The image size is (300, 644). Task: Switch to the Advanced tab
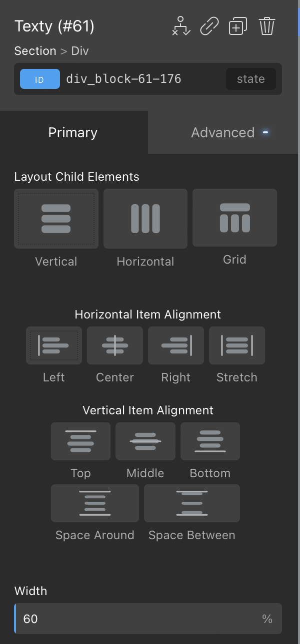(223, 132)
